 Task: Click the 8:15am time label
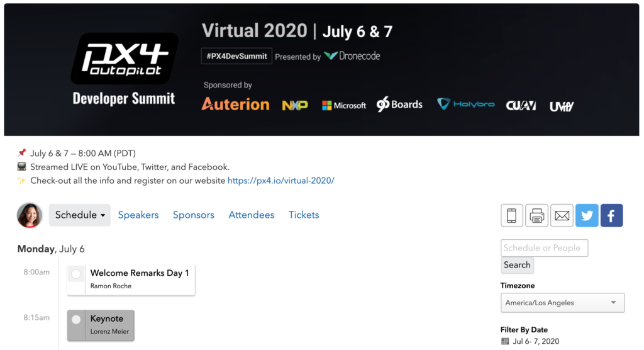[x=36, y=317]
